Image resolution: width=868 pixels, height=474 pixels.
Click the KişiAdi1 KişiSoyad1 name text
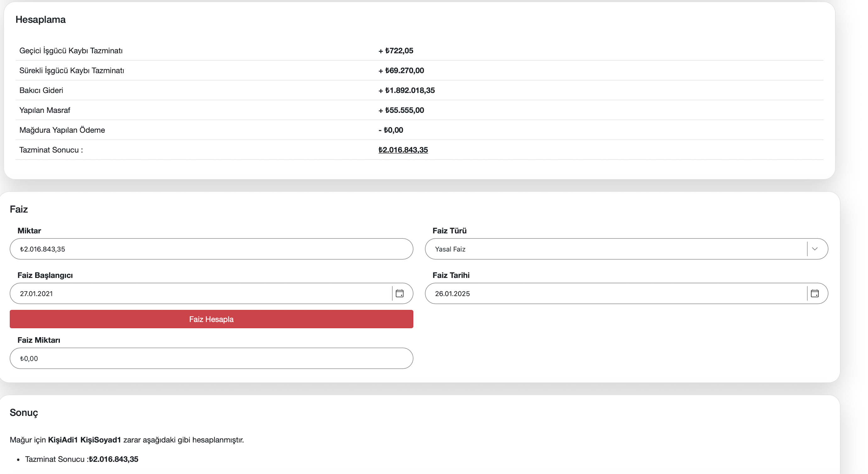(84, 440)
